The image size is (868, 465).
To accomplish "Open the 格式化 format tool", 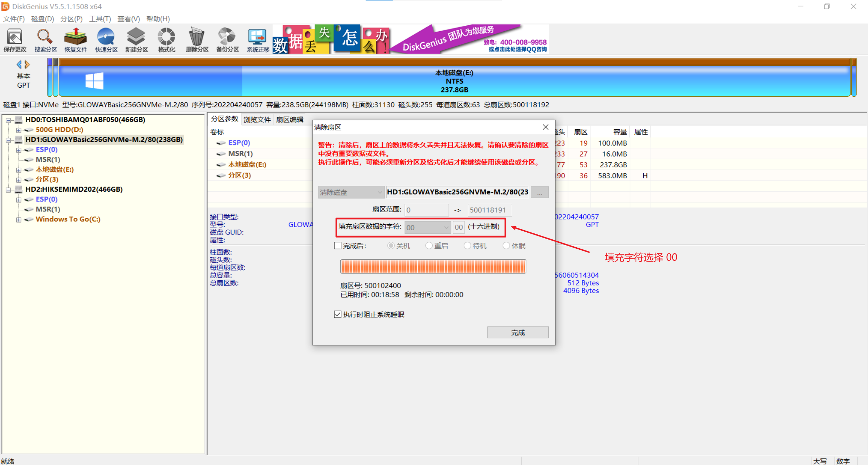I will [166, 39].
